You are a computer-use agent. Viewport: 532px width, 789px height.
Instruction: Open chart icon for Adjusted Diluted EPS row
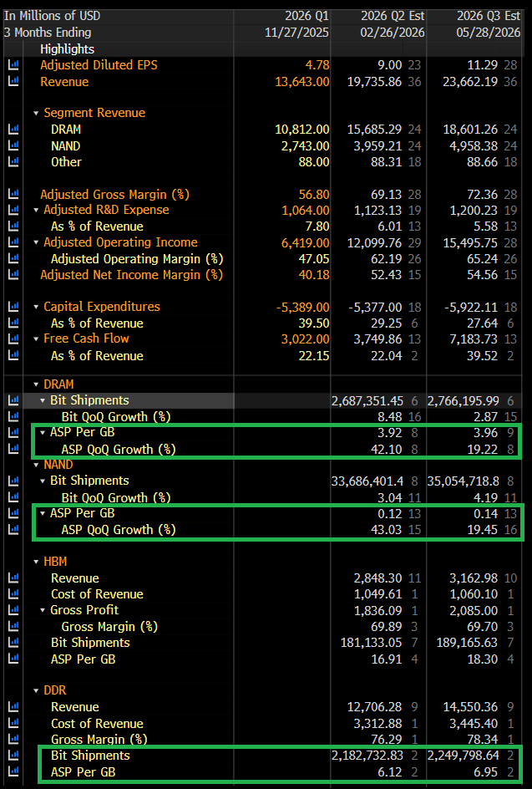pos(13,65)
